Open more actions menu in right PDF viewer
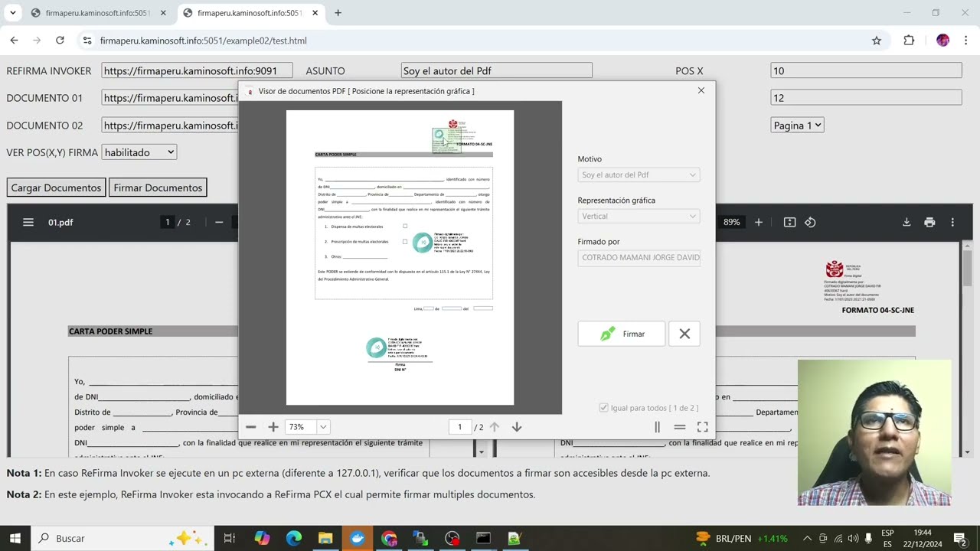Image resolution: width=980 pixels, height=551 pixels. click(952, 222)
